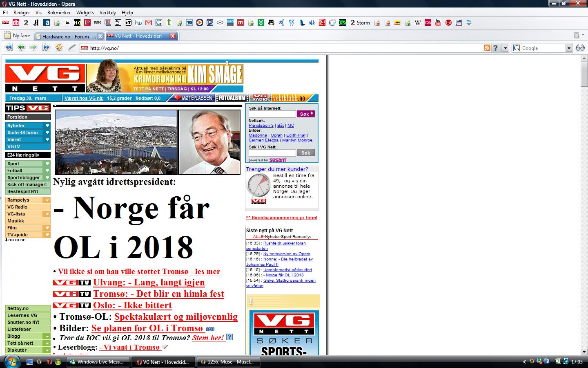The image size is (588, 368).
Task: Click the Google search field
Action: coord(542,48)
